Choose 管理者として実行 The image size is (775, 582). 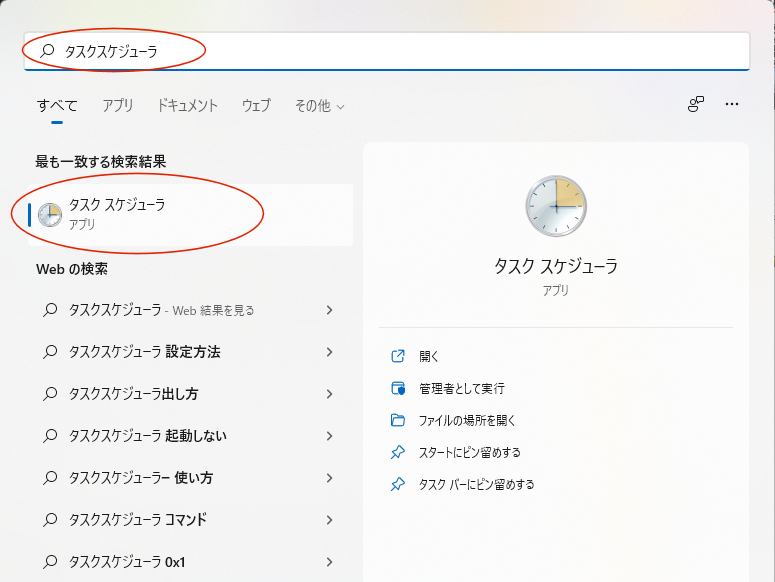(x=462, y=388)
